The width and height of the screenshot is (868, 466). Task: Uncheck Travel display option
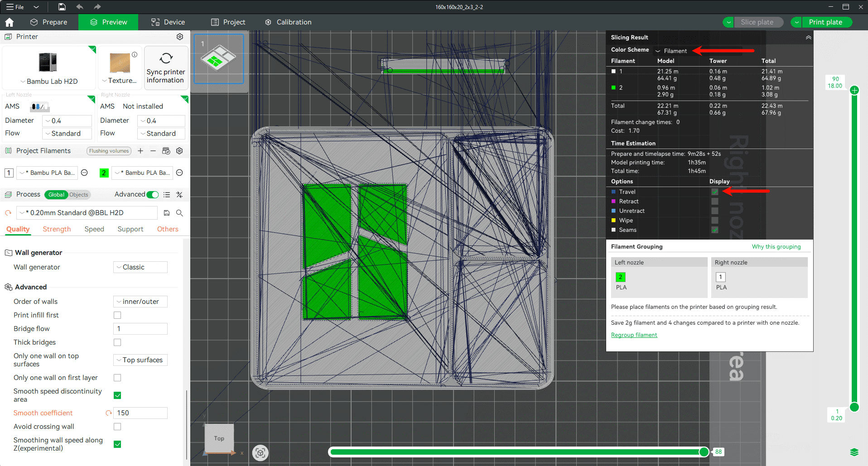714,192
